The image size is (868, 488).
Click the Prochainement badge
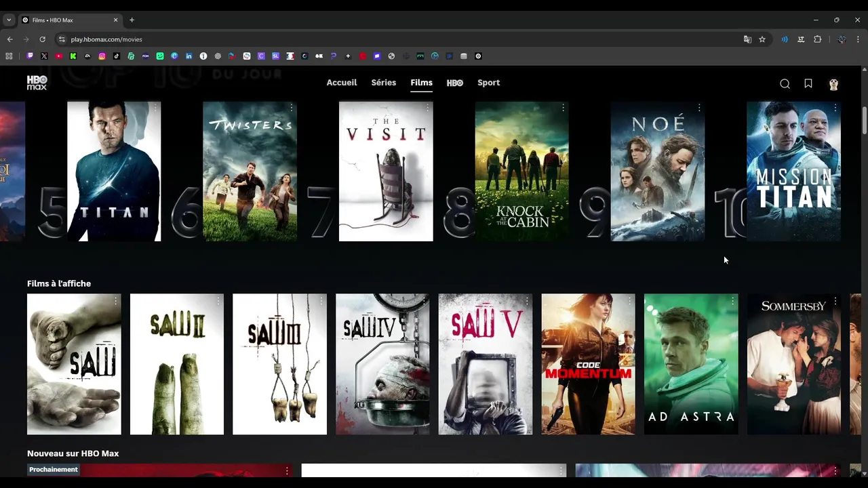54,469
